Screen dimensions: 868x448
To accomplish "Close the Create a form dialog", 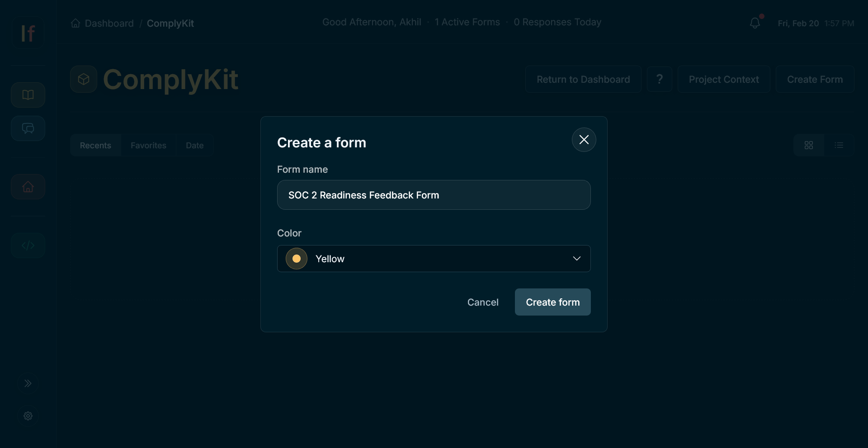I will tap(584, 140).
